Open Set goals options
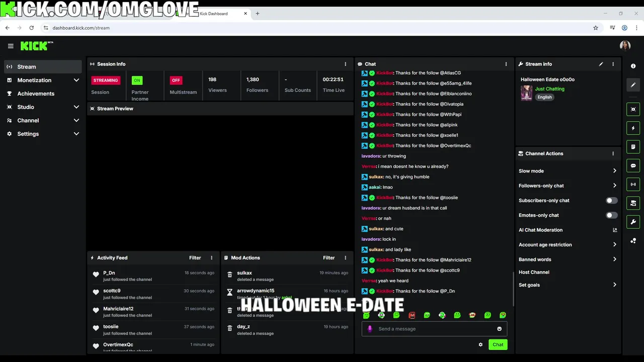 [568, 285]
